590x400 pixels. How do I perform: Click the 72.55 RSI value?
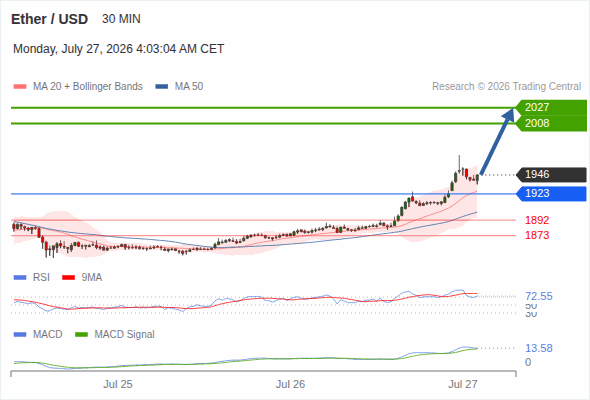tap(539, 296)
